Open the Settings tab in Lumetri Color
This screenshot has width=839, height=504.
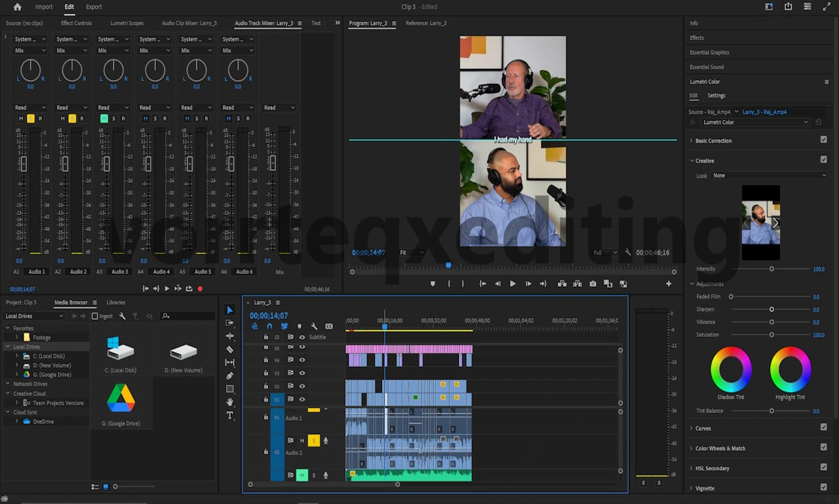coord(716,96)
